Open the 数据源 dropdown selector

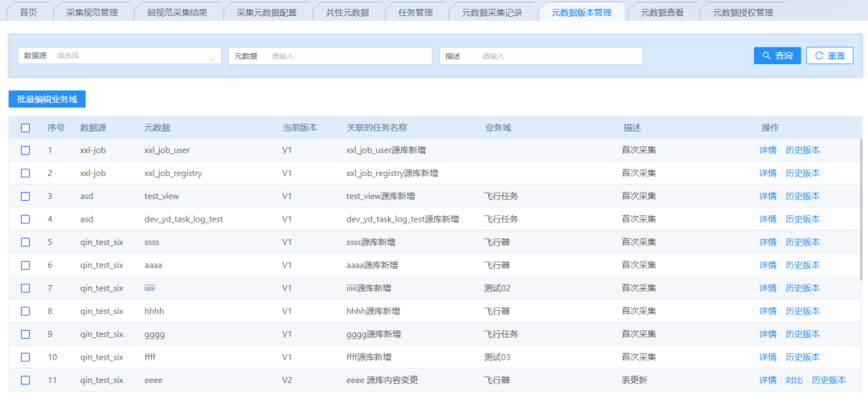[120, 55]
